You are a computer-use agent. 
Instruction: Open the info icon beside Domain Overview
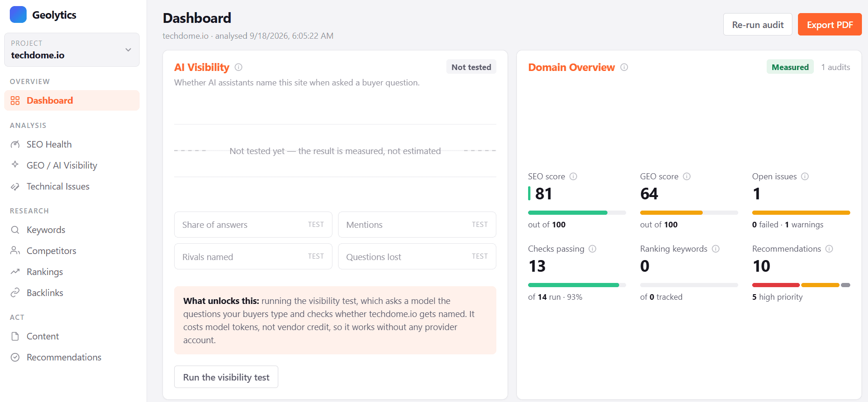[624, 67]
